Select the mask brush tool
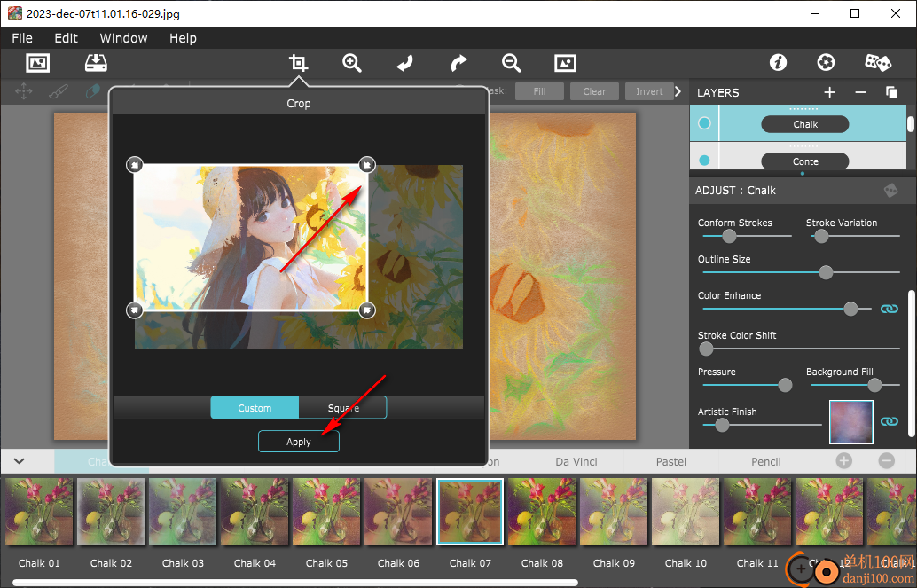This screenshot has height=588, width=917. coord(58,91)
